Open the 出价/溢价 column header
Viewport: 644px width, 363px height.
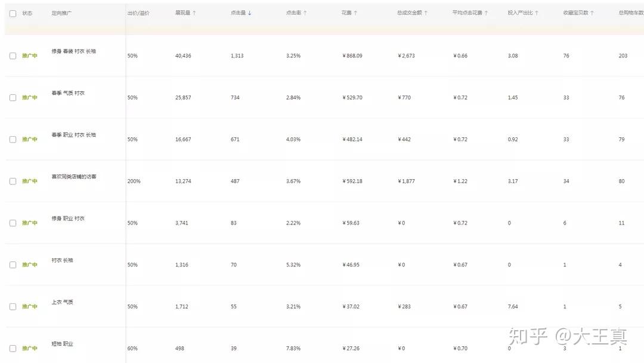pos(138,13)
